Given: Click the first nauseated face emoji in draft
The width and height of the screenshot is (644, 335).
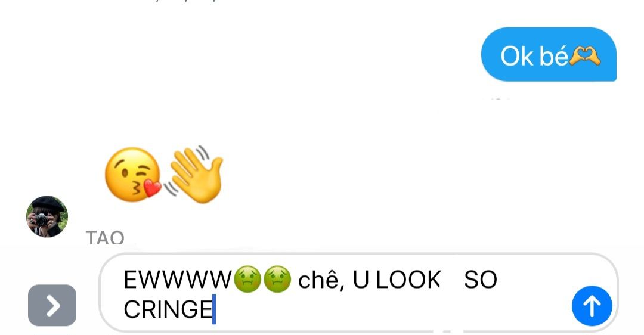Looking at the screenshot, I should pyautogui.click(x=247, y=279).
